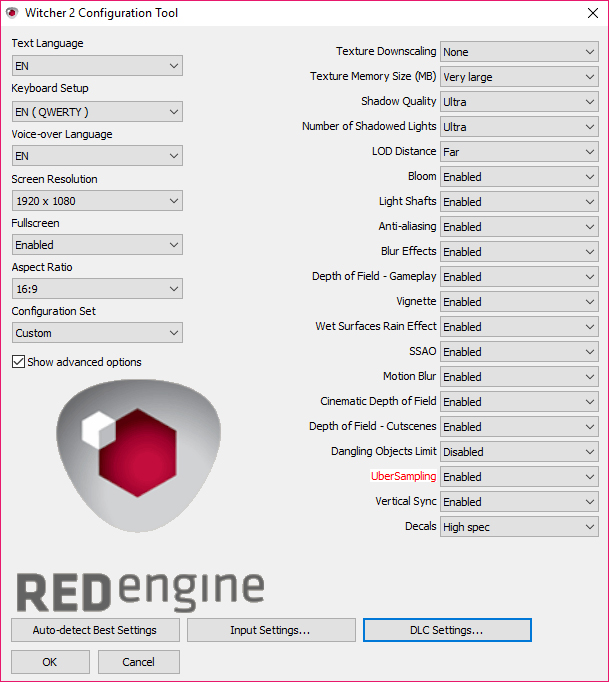Open the Voice-over Language dropdown
This screenshot has height=682, width=609.
(x=97, y=156)
